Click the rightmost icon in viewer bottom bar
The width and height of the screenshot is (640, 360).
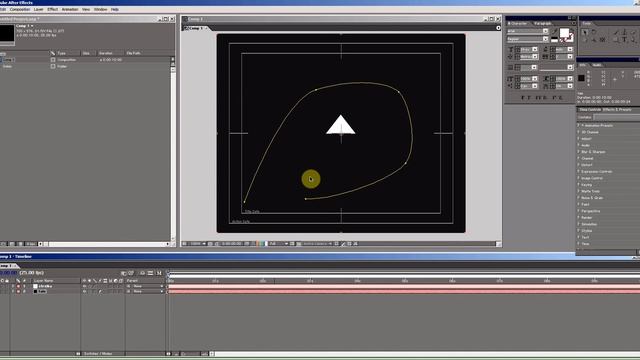356,244
